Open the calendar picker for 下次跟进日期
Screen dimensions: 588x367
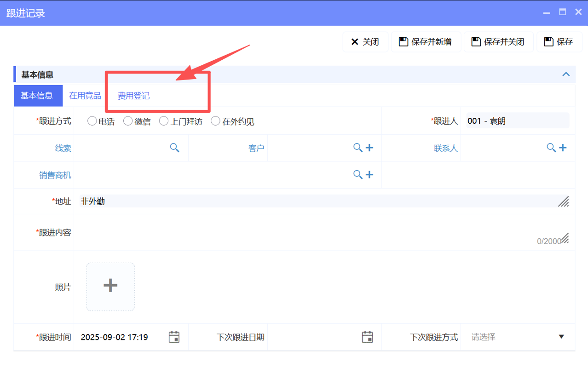coord(367,337)
